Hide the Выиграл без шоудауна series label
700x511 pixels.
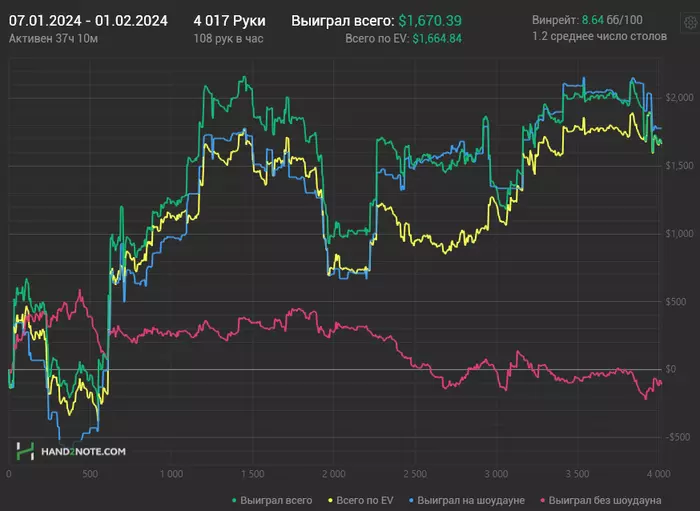tap(604, 501)
